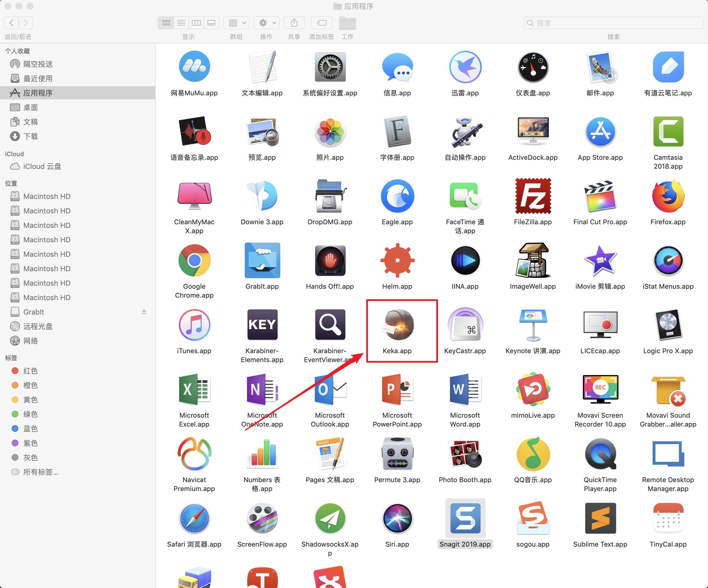Screen dimensions: 708x588
Task: Open the CleanMyMac X app icon
Action: tap(194, 196)
